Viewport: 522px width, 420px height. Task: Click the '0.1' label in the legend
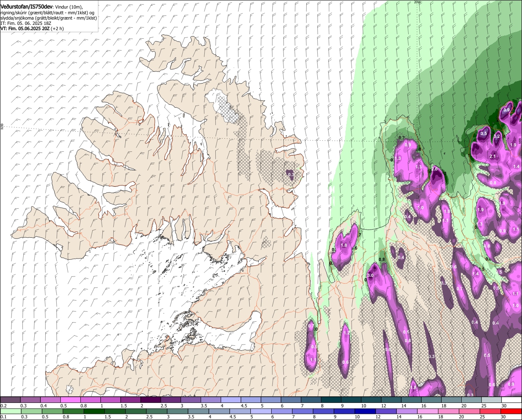[4, 417]
